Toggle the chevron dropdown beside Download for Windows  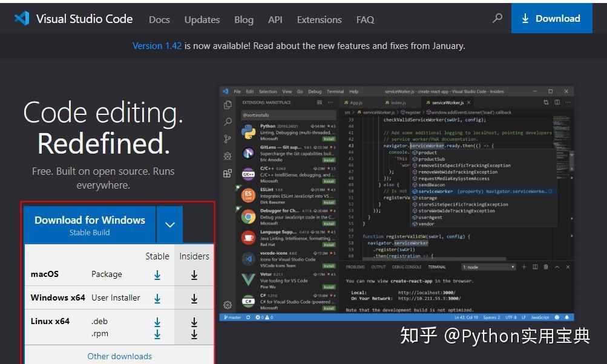pos(170,225)
